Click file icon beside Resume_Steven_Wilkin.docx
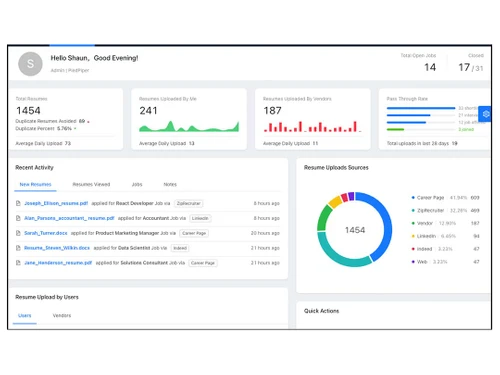This screenshot has height=375, width=500. (18, 248)
